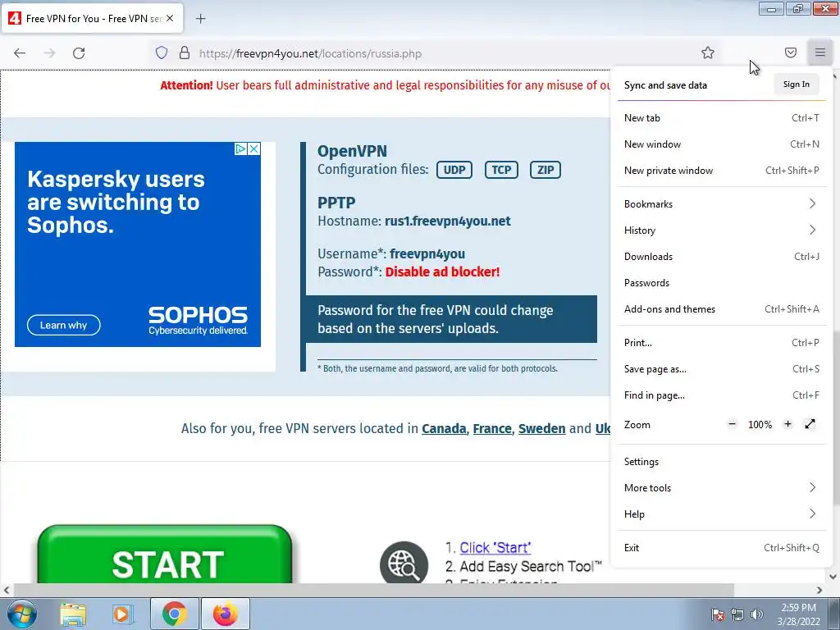Click the Easy Search globe icon
The height and width of the screenshot is (630, 840).
(x=404, y=564)
